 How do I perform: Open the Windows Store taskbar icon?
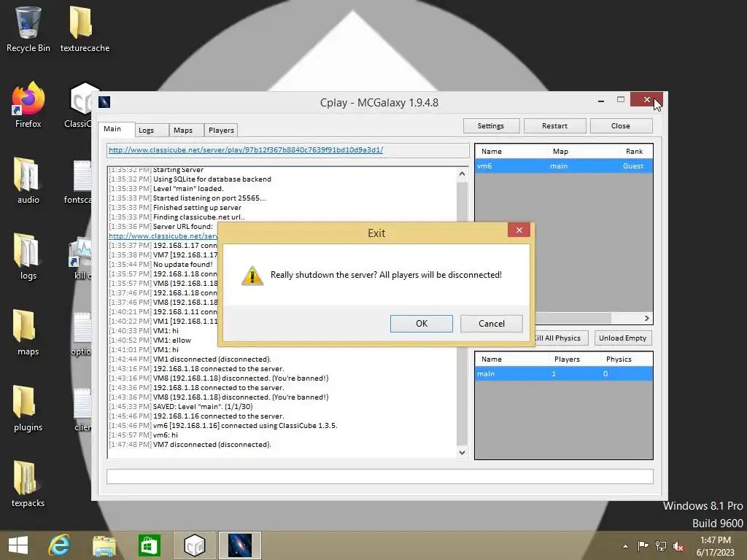pos(149,545)
